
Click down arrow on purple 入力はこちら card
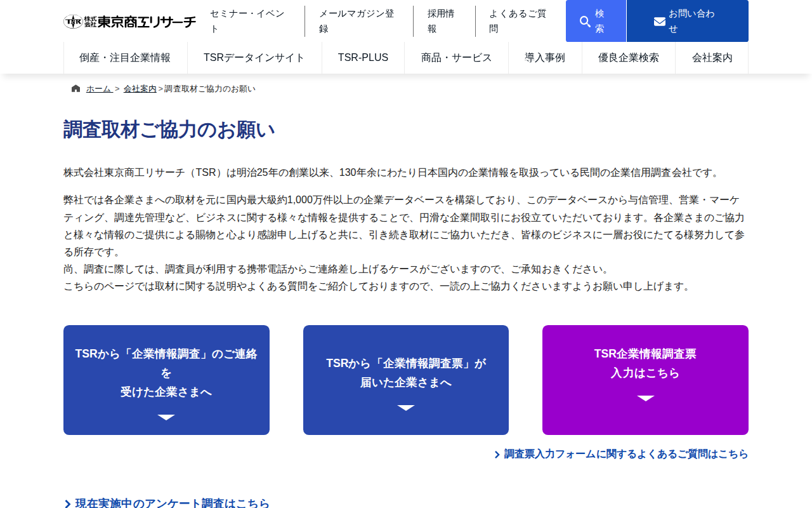point(646,398)
